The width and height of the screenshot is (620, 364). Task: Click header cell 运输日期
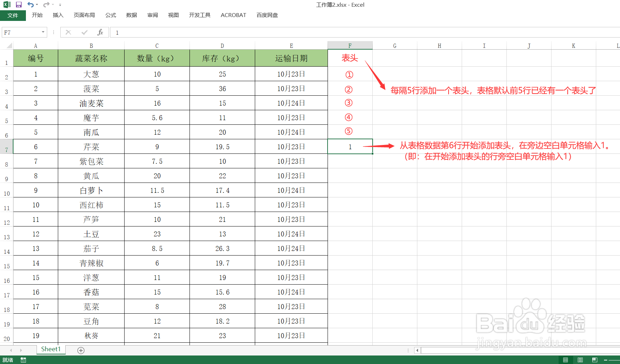[291, 58]
